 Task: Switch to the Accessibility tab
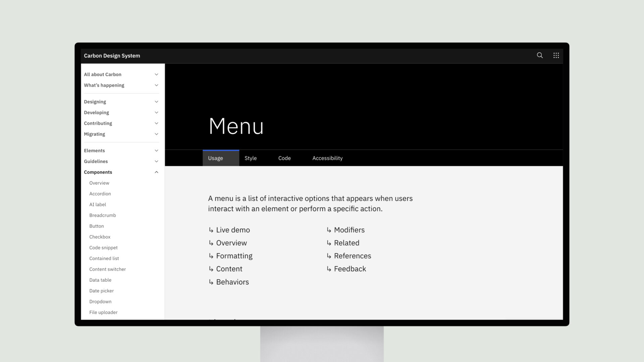pyautogui.click(x=327, y=158)
